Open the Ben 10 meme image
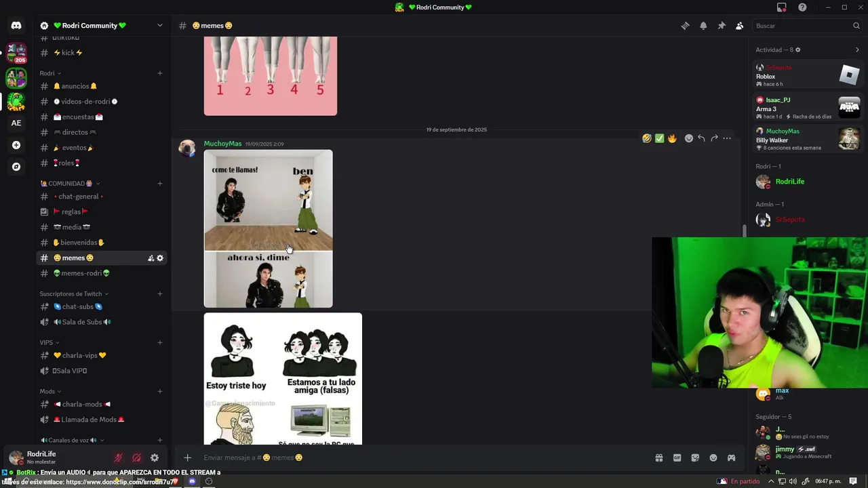The image size is (868, 488). (x=269, y=229)
